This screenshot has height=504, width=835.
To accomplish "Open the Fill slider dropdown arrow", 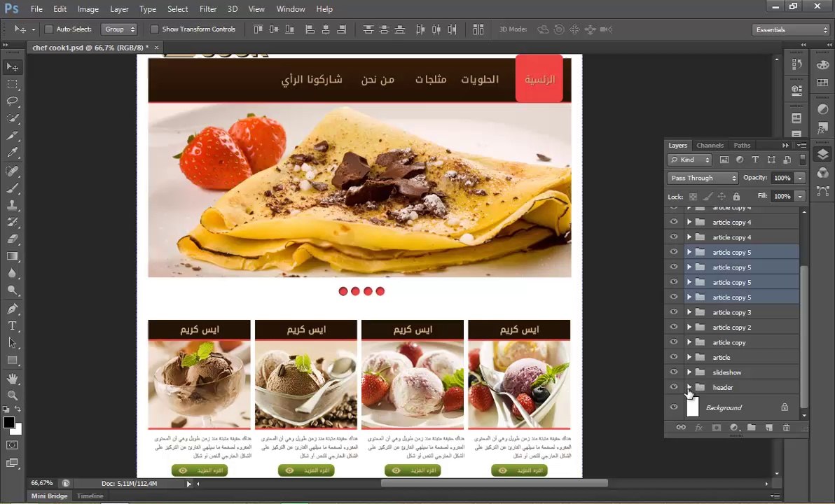I will point(800,197).
